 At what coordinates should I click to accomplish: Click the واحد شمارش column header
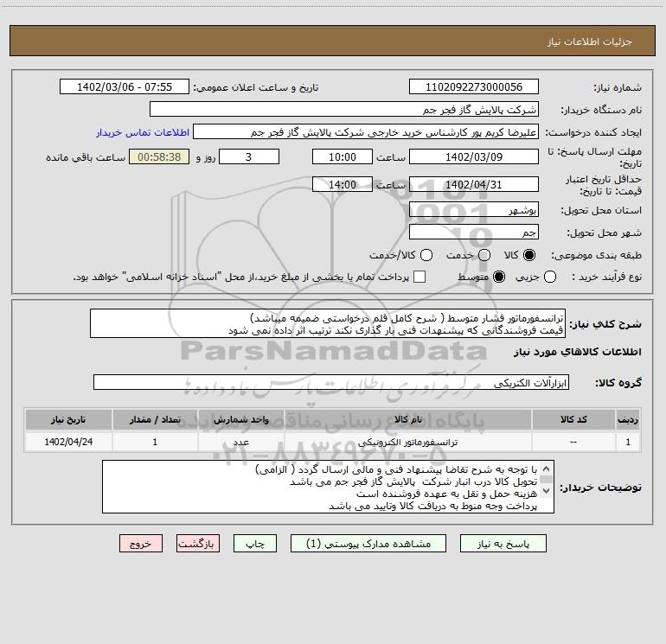(x=240, y=419)
